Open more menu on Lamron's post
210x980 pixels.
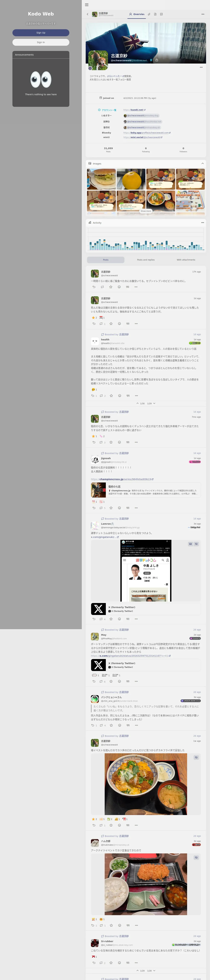(136, 619)
